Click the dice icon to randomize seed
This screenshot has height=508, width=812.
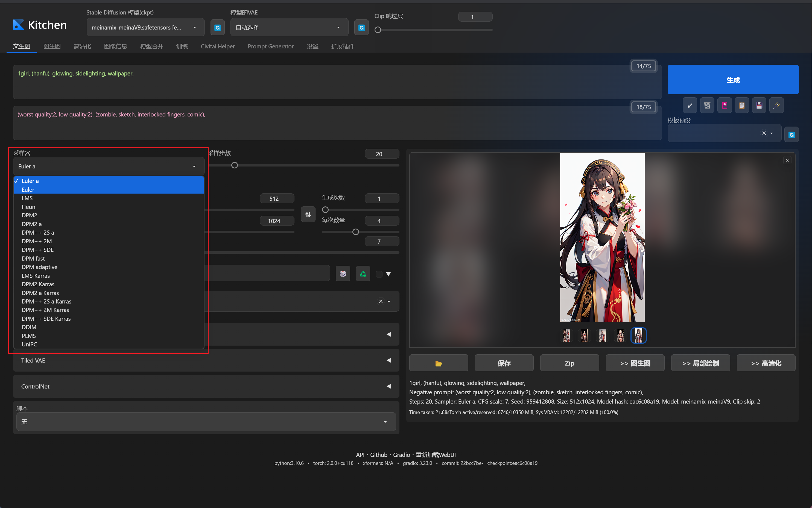tap(343, 274)
